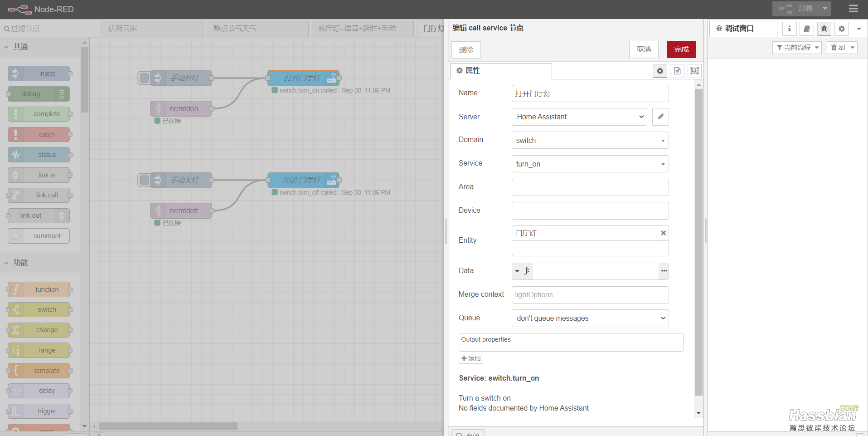The width and height of the screenshot is (868, 436).
Task: Switch to the 优智云家 flow tab
Action: pyautogui.click(x=152, y=29)
